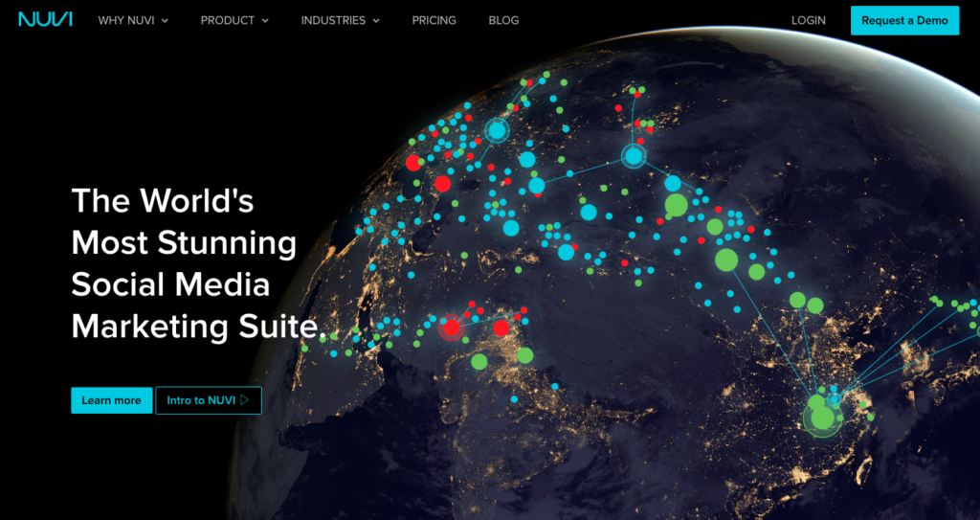Expand the INDUSTRIES chevron arrow
This screenshot has height=520, width=980.
coord(376,21)
